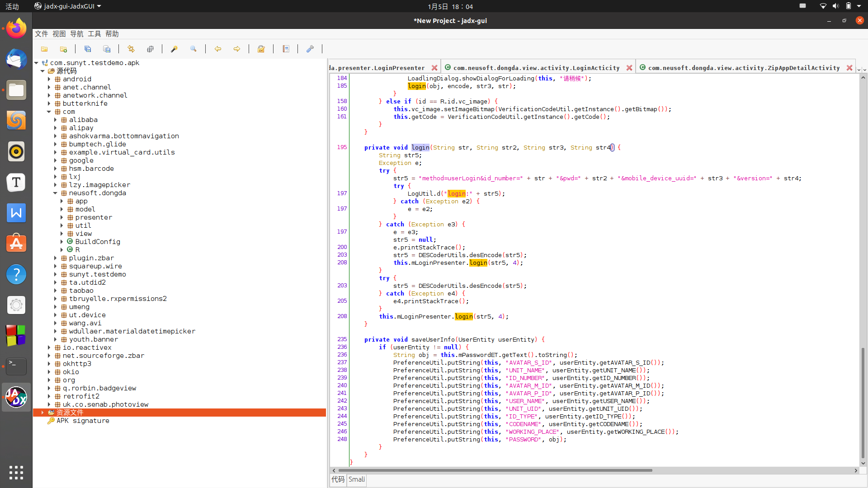
Task: Open the jadx-gui-JadxGUI app menu dropdown
Action: pos(68,6)
